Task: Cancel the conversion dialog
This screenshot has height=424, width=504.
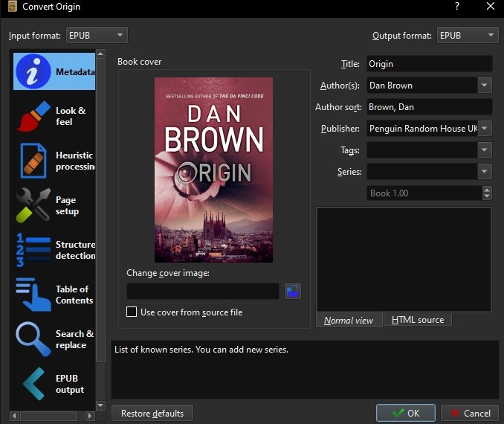Action: tap(470, 413)
